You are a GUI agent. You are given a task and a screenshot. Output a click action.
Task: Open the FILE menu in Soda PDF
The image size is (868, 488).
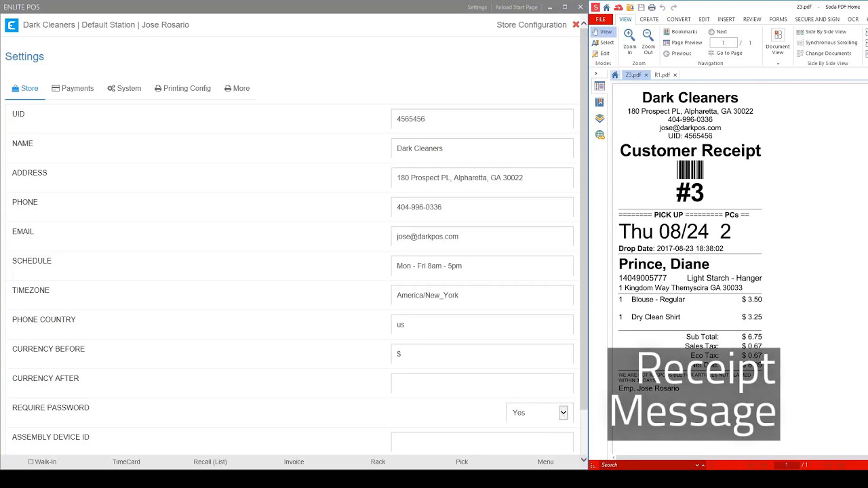click(x=600, y=19)
